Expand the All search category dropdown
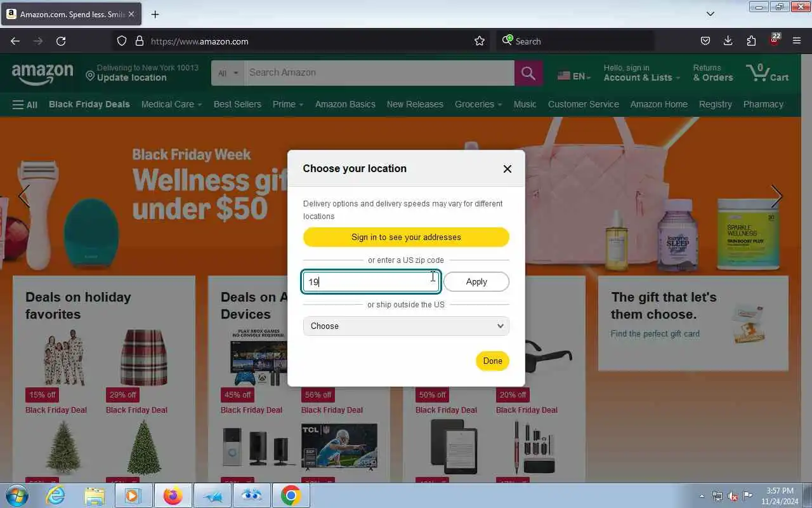812x508 pixels. coord(228,73)
